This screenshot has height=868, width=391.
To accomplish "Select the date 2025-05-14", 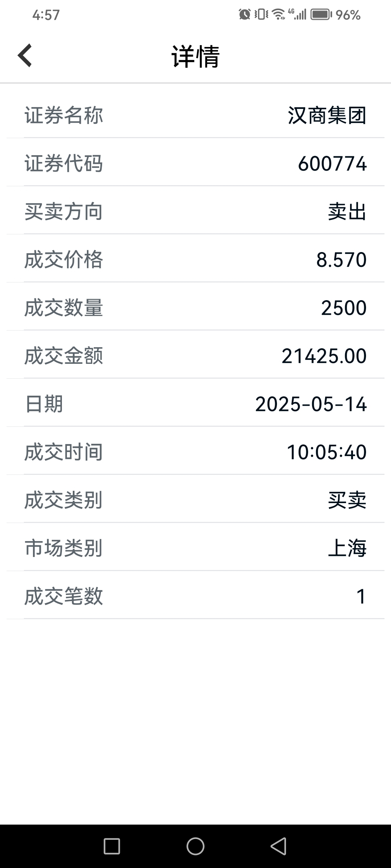I will pyautogui.click(x=311, y=404).
